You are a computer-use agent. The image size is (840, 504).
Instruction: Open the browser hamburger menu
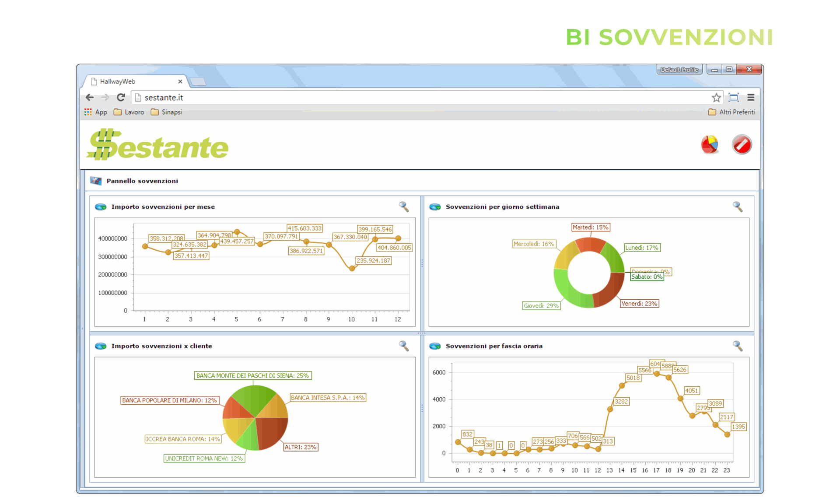[751, 98]
